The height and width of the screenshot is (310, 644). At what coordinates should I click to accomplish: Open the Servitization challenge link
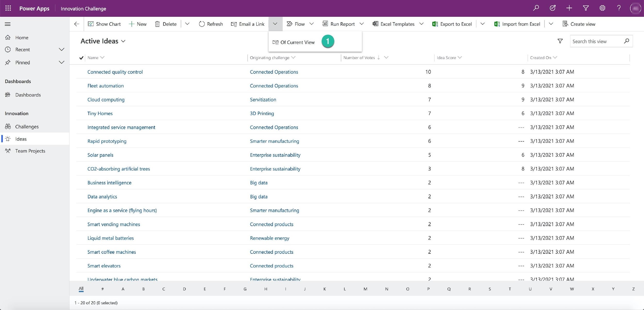click(x=263, y=100)
